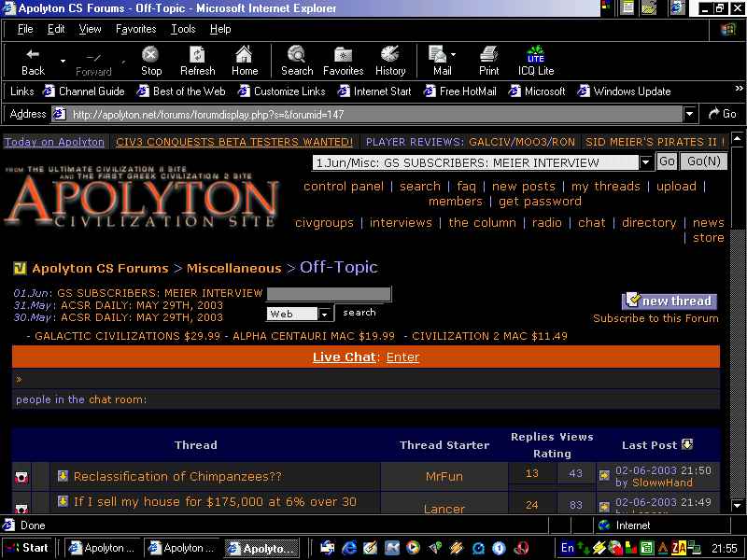The image size is (747, 560).
Task: Open the Favorites toolbar icon
Action: point(343,55)
